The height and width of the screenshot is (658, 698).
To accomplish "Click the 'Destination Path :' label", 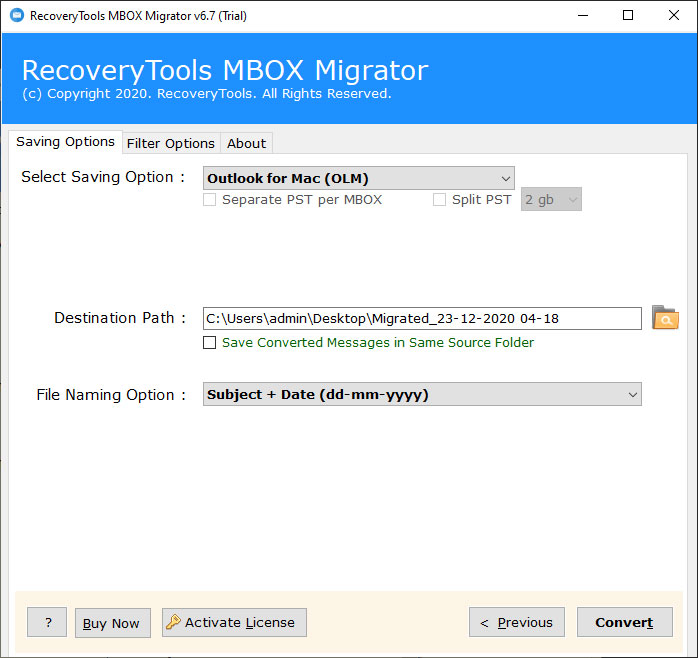I will point(120,318).
